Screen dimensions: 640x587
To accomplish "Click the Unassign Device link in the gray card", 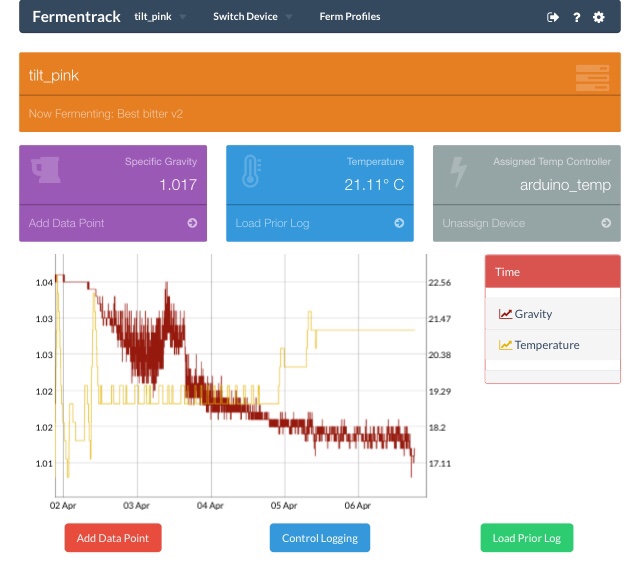I will [484, 223].
